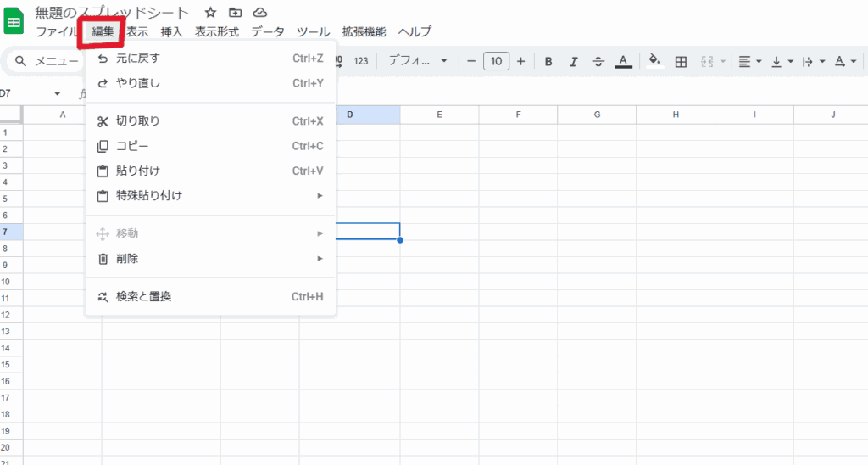Click the trash delete icon
The height and width of the screenshot is (465, 868).
click(x=103, y=259)
